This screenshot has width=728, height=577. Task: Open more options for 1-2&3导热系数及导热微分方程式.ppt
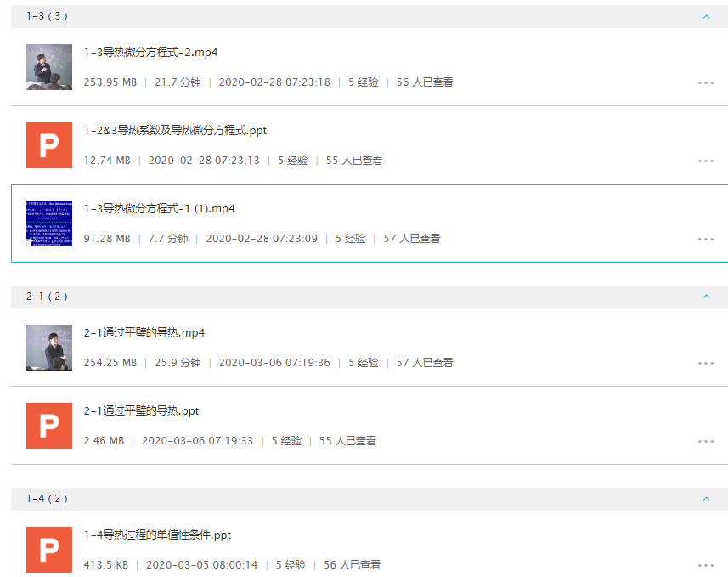(705, 161)
